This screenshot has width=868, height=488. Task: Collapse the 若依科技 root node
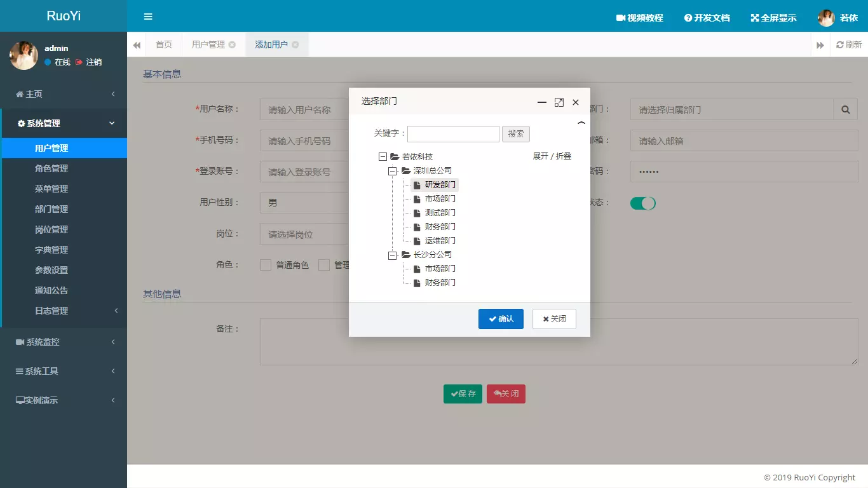point(383,156)
